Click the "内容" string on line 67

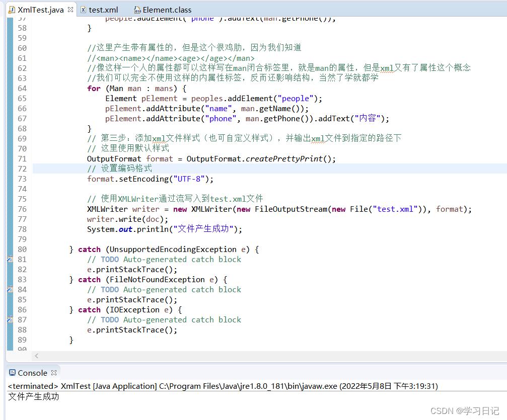[368, 118]
